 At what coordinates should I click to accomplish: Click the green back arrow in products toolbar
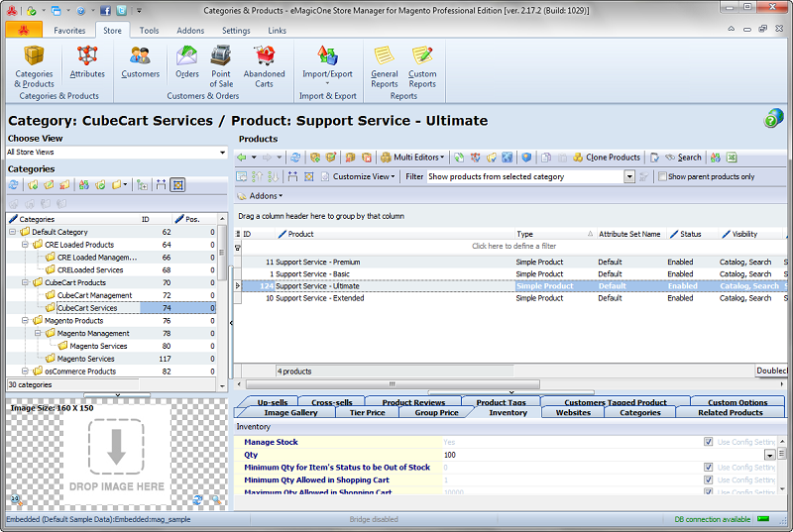[242, 158]
